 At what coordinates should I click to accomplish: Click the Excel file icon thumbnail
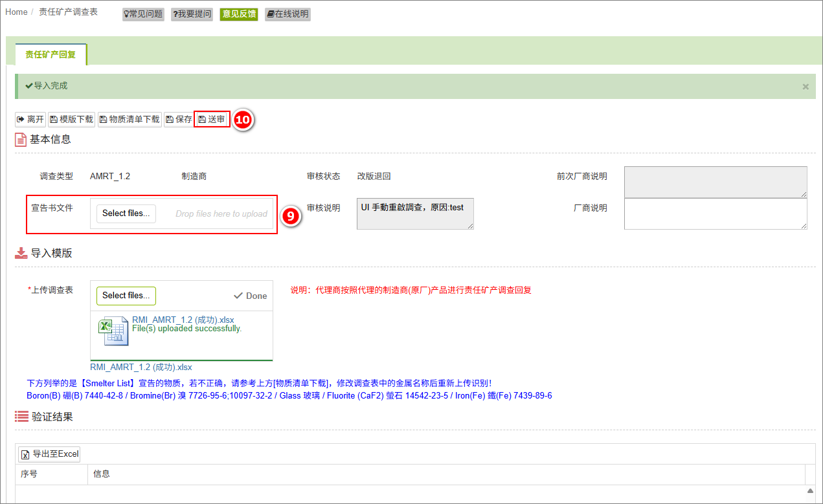(x=113, y=331)
